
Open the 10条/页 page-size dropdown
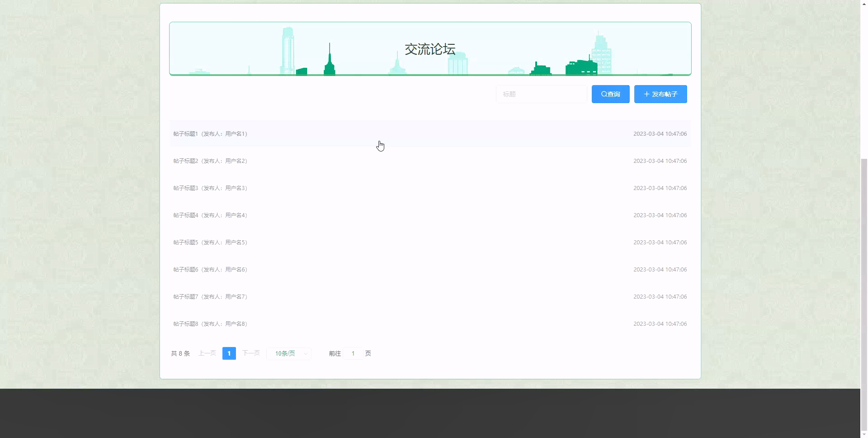point(286,353)
